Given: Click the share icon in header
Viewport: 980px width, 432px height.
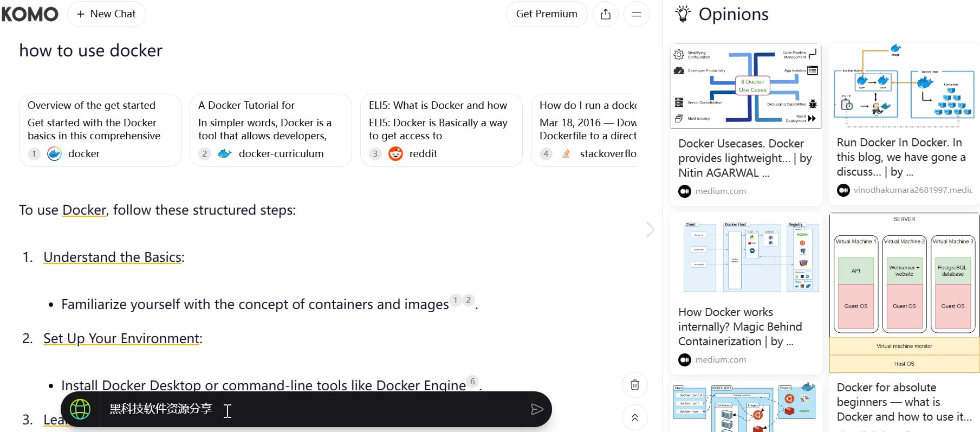Looking at the screenshot, I should (606, 14).
